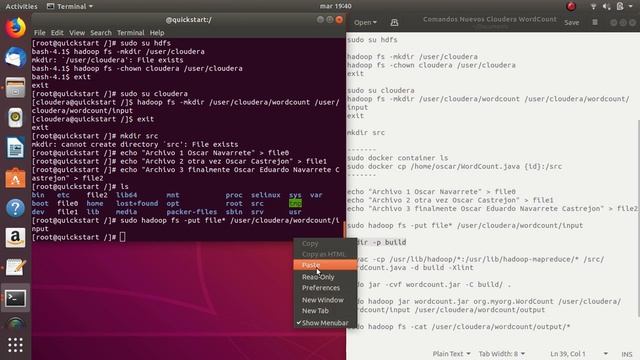This screenshot has width=640, height=360.
Task: Toggle Show Menubar in context menu
Action: [x=324, y=323]
